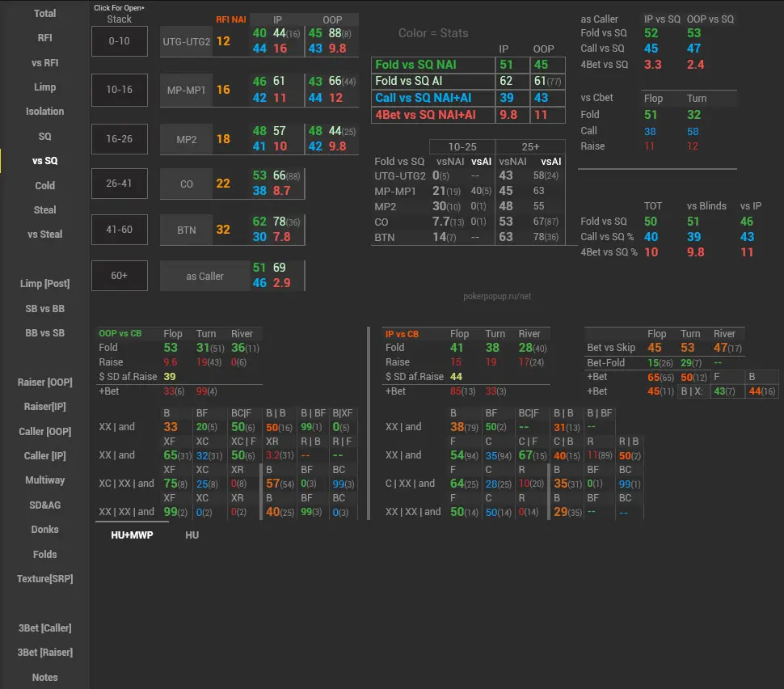784x689 pixels.
Task: Select the Steal section in sidebar
Action: coord(44,209)
